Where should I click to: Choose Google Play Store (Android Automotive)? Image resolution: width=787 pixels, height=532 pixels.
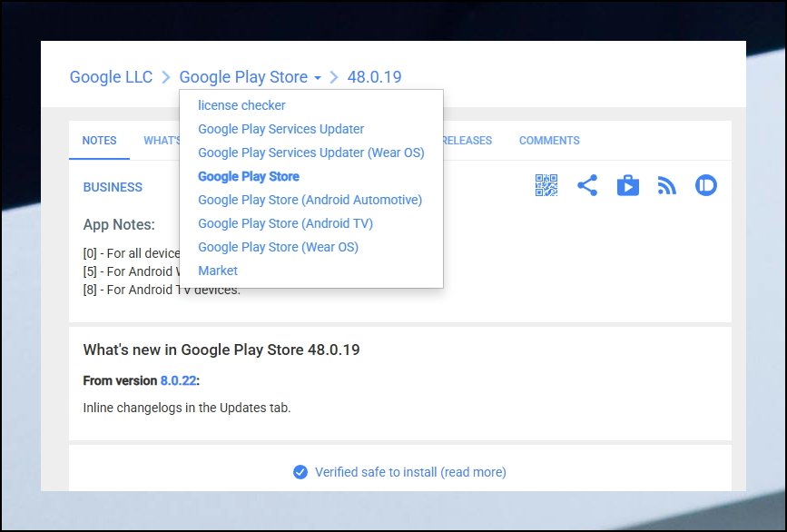[310, 200]
